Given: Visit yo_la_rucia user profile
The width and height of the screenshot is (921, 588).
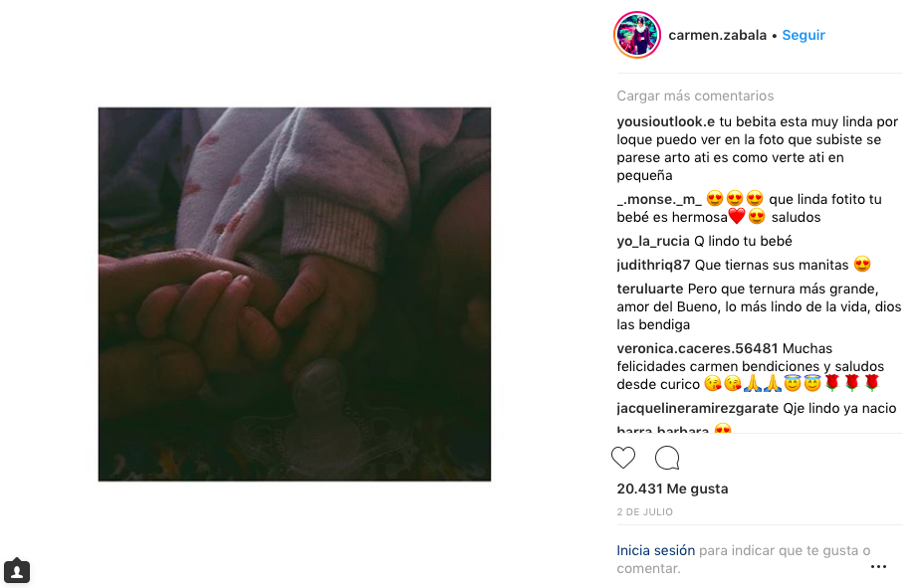Looking at the screenshot, I should click(x=653, y=241).
